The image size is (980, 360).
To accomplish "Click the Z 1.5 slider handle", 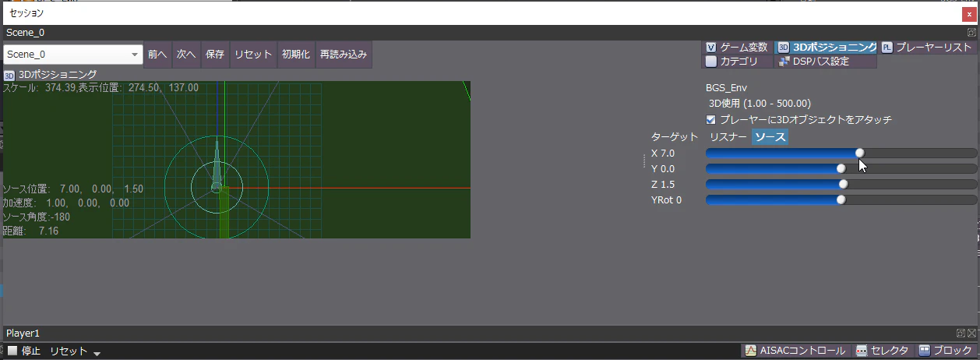I will [843, 184].
